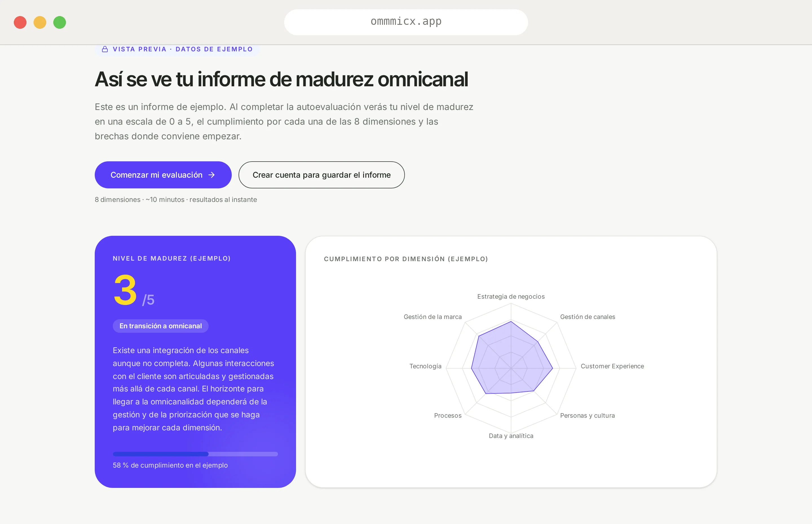Click the yellow 3 maturity score
The image size is (812, 524).
coord(125,290)
